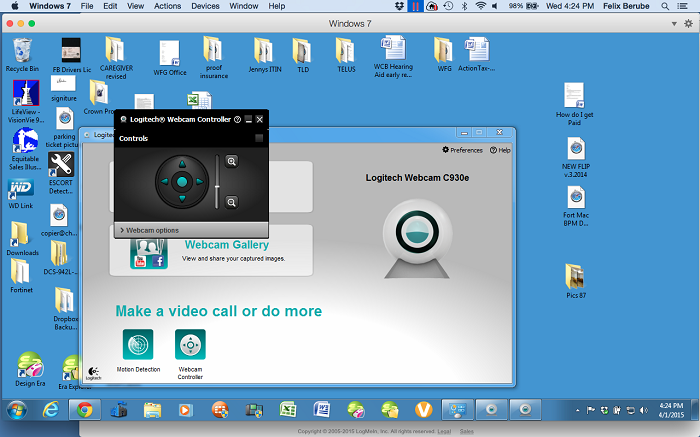Click the Logitech Webcam C930e camera image
This screenshot has width=700, height=437.
(x=417, y=239)
